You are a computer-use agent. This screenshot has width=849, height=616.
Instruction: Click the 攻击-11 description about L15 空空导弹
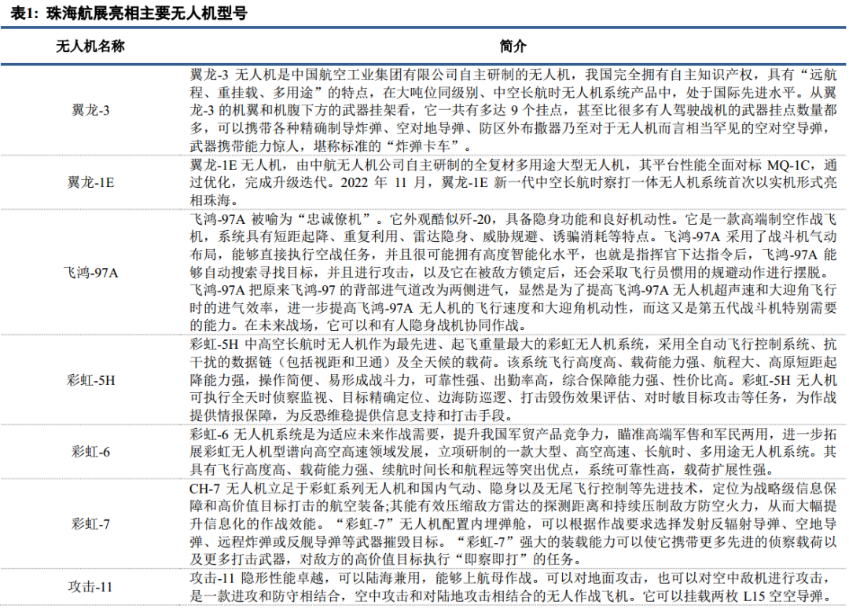[513, 587]
